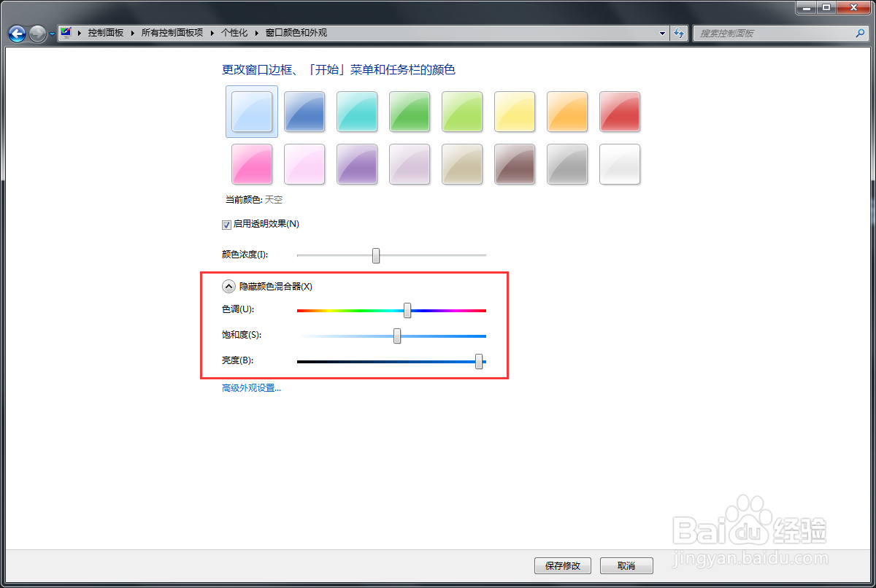Navigate to 所有控制面板项 breadcrumb
This screenshot has height=588, width=876.
click(x=172, y=33)
